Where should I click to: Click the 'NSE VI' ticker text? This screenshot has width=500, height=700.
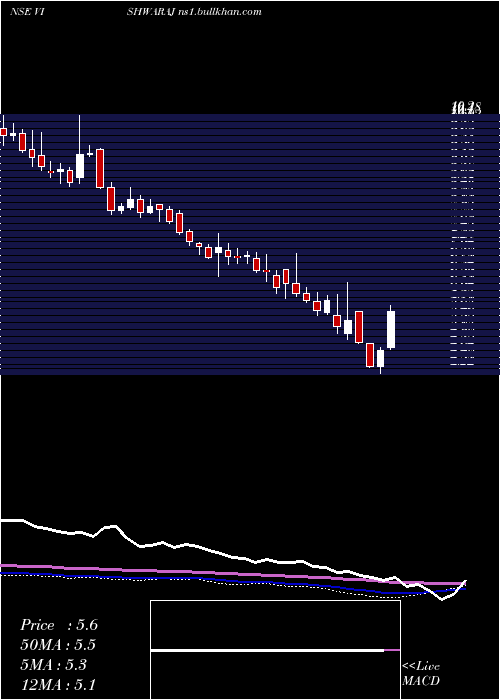coord(26,12)
